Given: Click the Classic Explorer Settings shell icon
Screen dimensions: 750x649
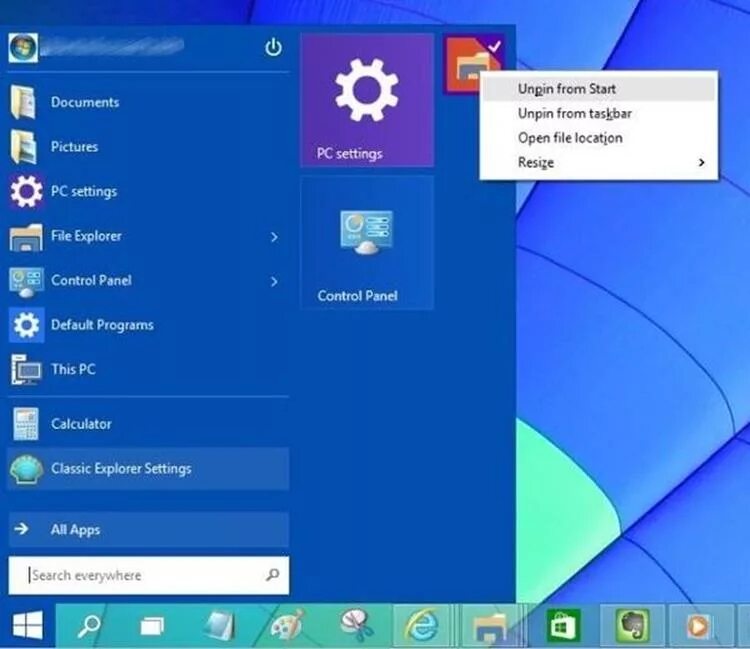Looking at the screenshot, I should coord(27,468).
